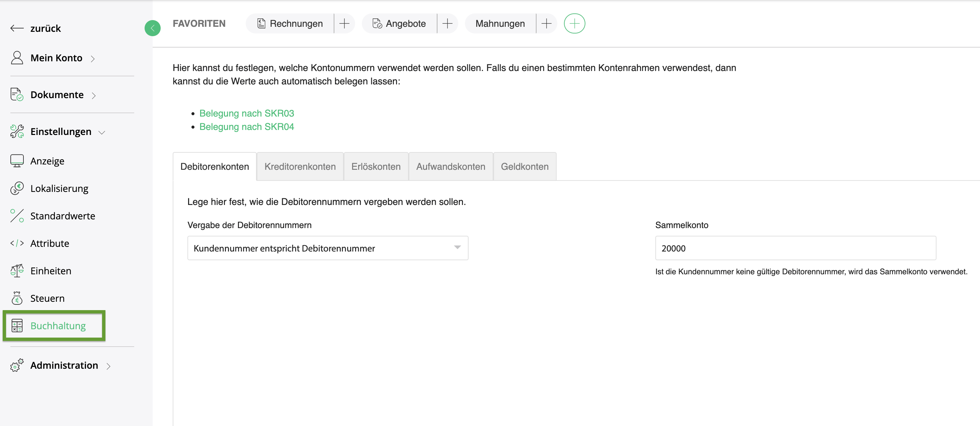Collapse the Einstellungen chevron
Screen dimensions: 980x426
tap(101, 132)
